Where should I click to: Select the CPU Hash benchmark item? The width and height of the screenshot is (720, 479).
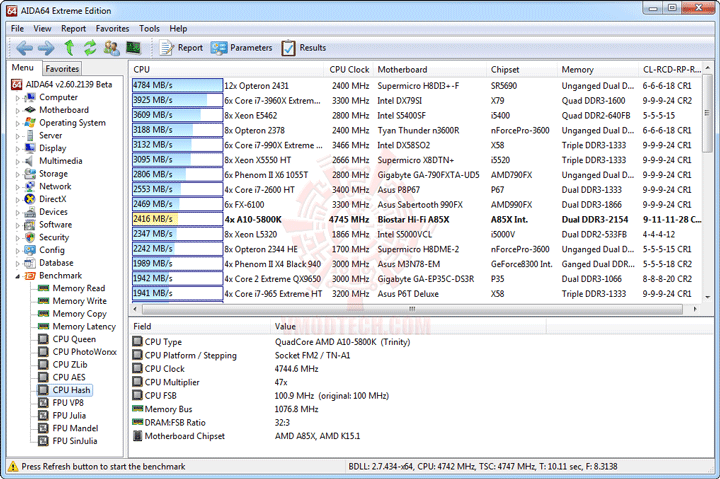pyautogui.click(x=65, y=390)
